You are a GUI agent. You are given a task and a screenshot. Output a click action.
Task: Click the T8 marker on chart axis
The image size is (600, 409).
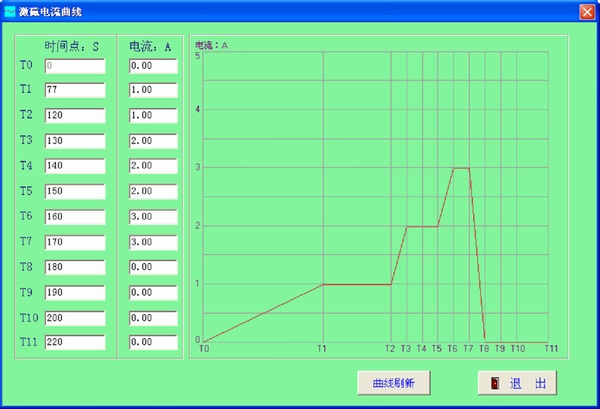tap(485, 349)
